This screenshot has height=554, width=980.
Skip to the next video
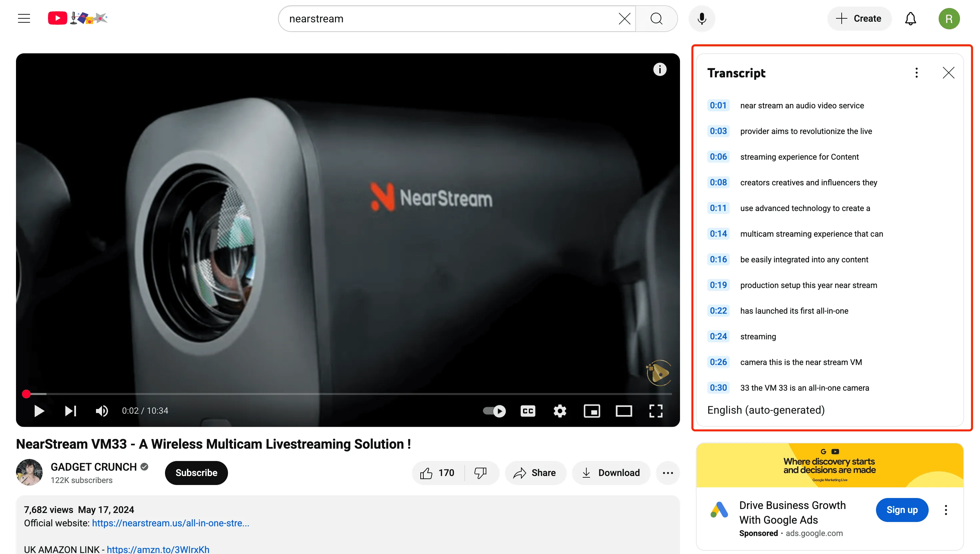pos(70,411)
